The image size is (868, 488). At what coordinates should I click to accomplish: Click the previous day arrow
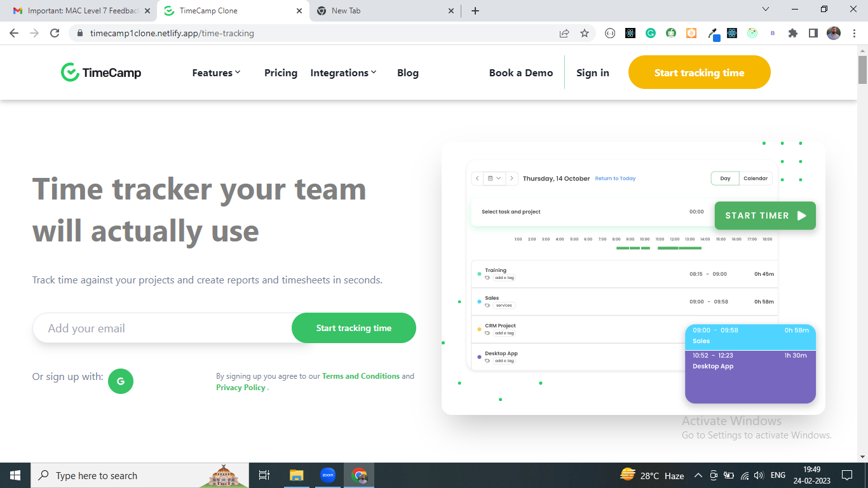[477, 179]
